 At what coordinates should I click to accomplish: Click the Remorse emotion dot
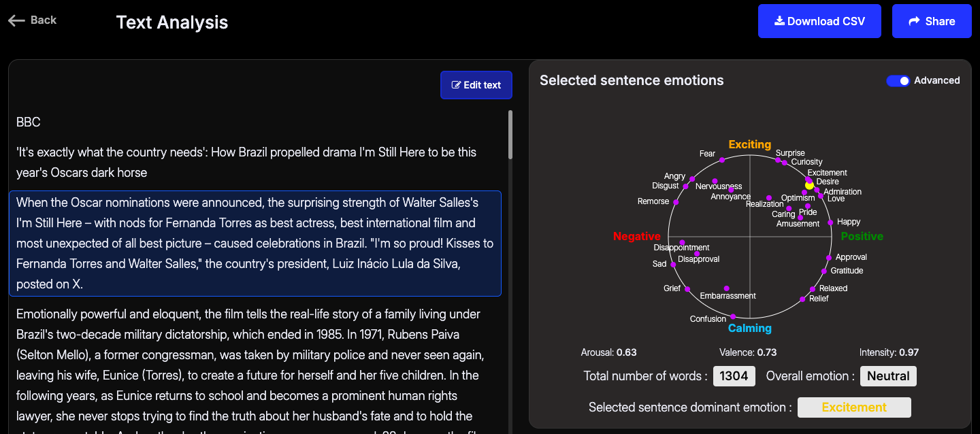676,202
